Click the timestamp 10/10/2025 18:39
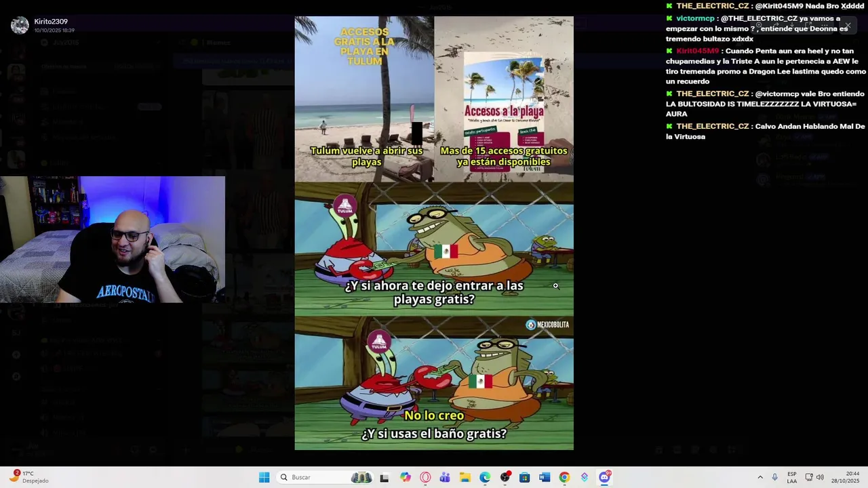 (x=54, y=30)
